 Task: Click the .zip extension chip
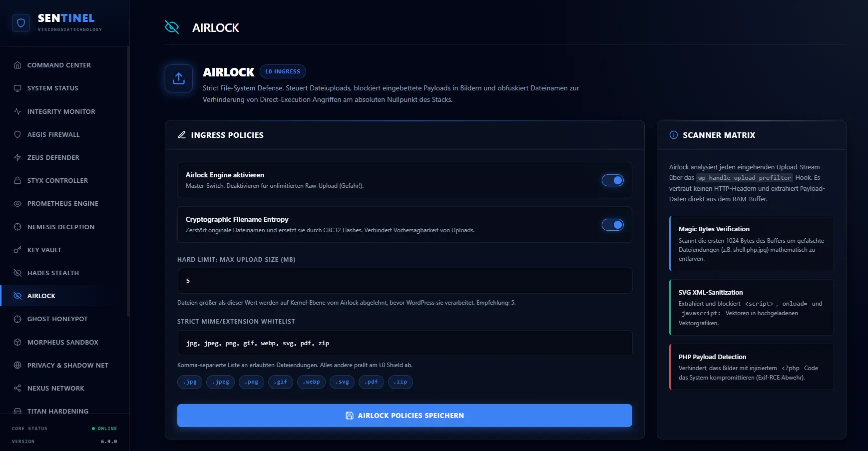[x=401, y=382]
